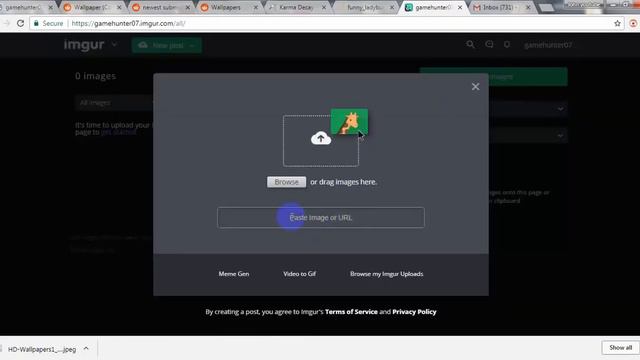
Task: Open Browse my Imgur Uploads
Action: (x=387, y=274)
